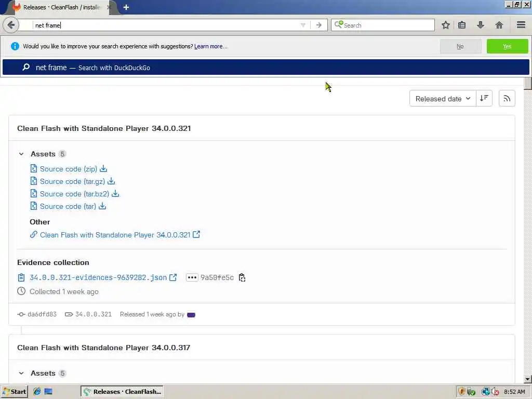Open the Windows Start menu
This screenshot has width=532, height=399.
[14, 392]
